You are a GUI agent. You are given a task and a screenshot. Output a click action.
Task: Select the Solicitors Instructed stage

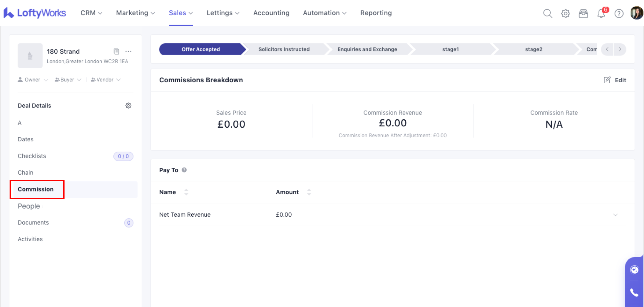pyautogui.click(x=284, y=49)
